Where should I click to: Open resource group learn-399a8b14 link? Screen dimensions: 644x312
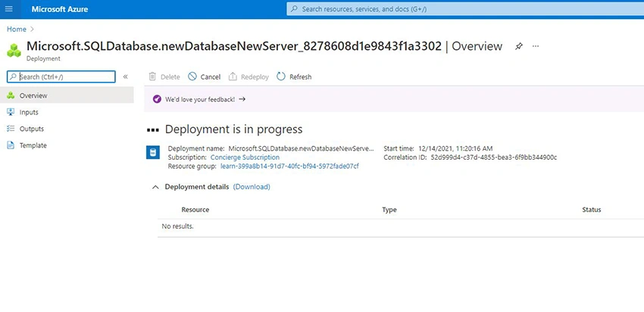coord(290,167)
